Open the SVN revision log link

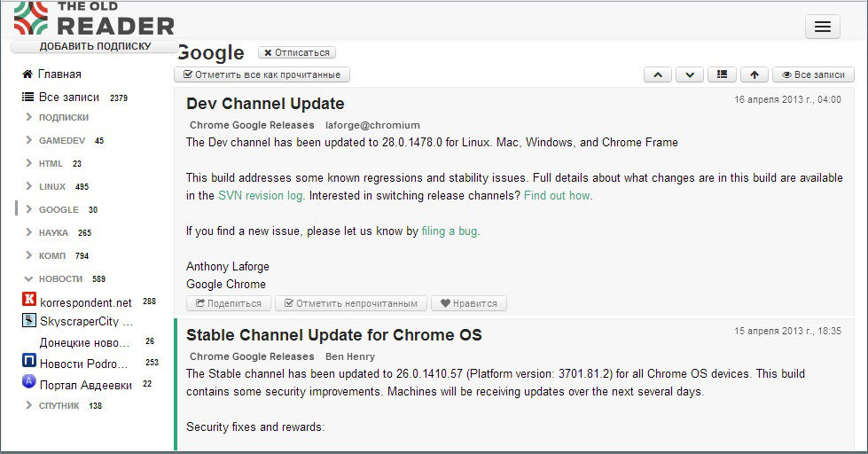coord(261,196)
